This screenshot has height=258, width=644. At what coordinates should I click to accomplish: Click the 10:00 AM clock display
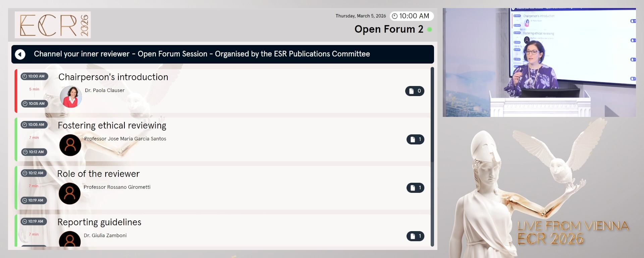[412, 16]
